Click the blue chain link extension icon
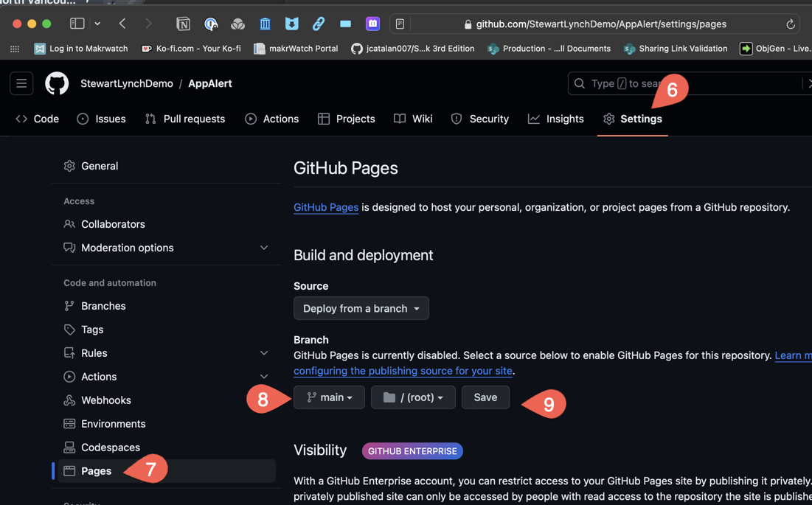This screenshot has width=812, height=505. 319,24
